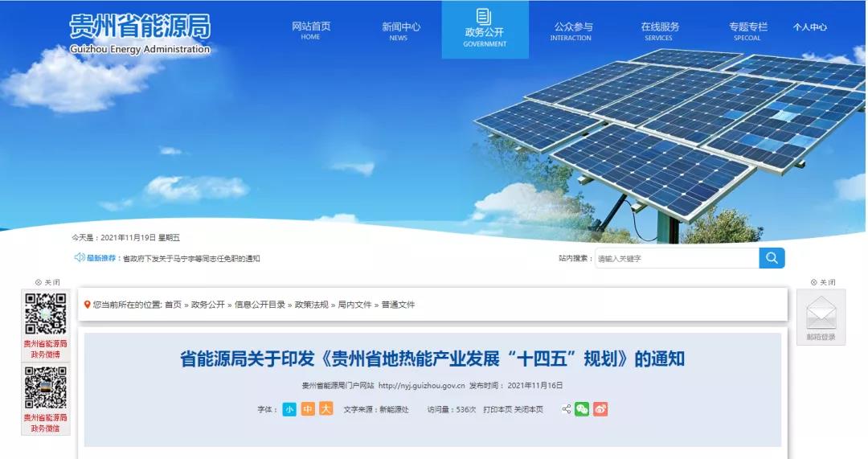Open the 新闻中心 NEWS menu
The height and width of the screenshot is (459, 868).
(x=401, y=31)
